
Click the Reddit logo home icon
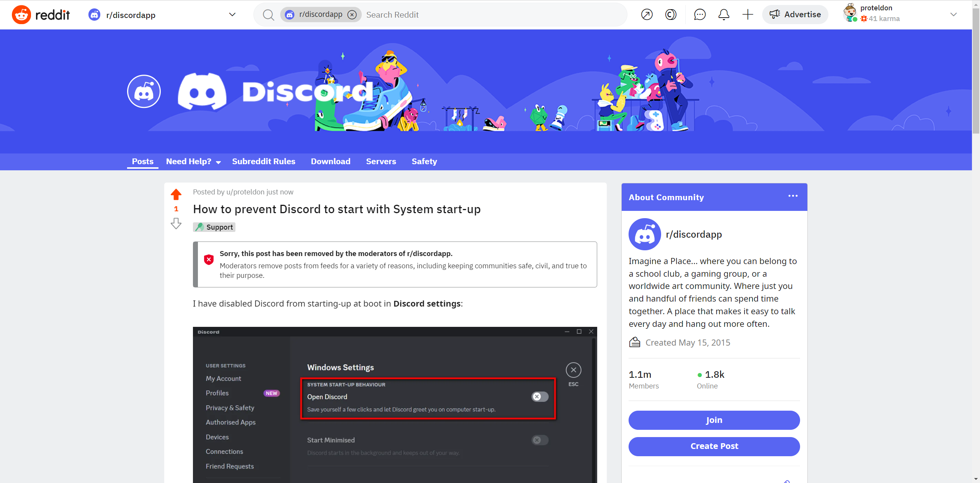tap(21, 15)
